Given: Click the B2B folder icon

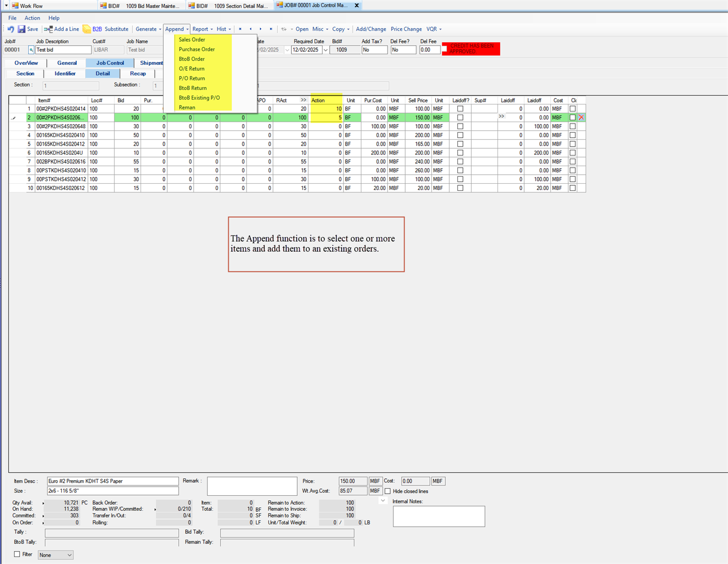Looking at the screenshot, I should click(87, 29).
